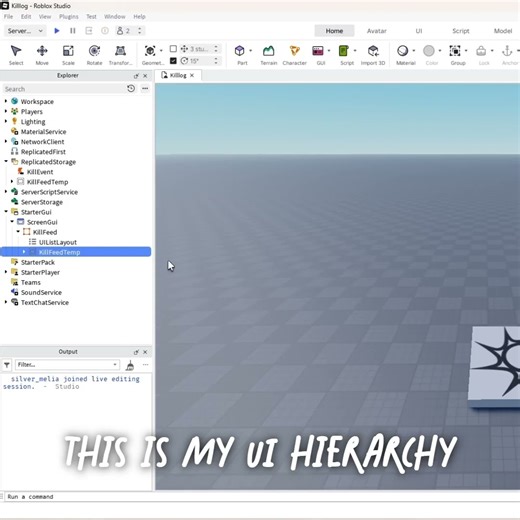Toggle the rotate snapping checkbox
520x520 pixels.
click(173, 61)
